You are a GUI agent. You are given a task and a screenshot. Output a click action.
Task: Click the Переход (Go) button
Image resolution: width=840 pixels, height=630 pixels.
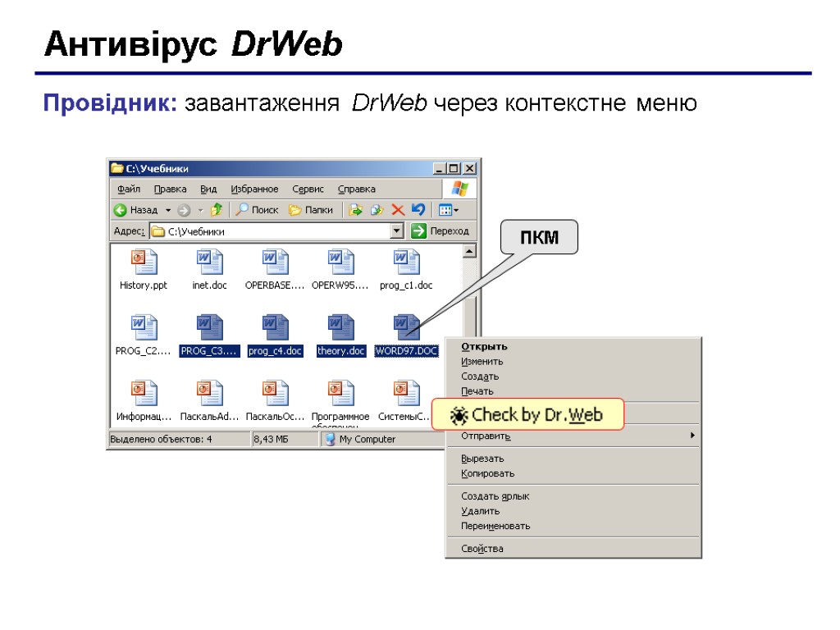click(x=440, y=231)
